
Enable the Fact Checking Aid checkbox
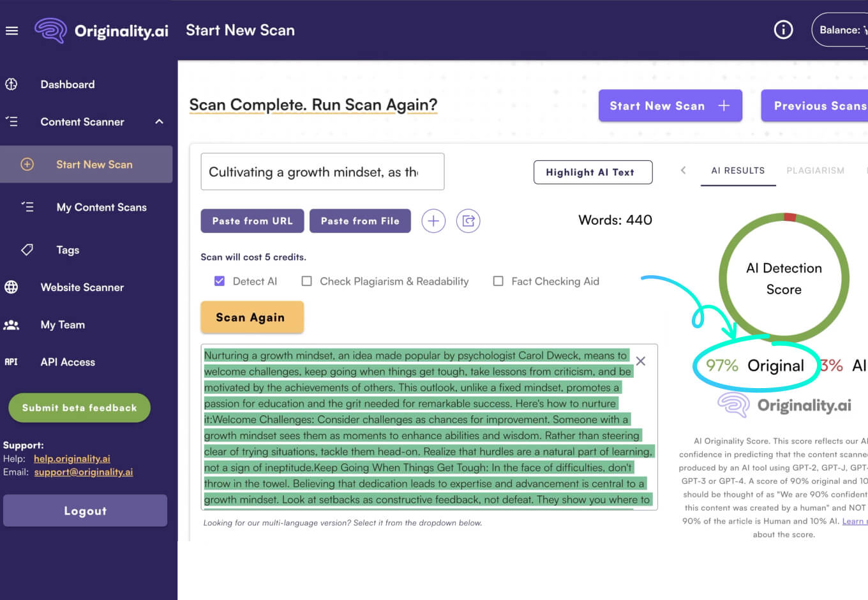(x=498, y=281)
